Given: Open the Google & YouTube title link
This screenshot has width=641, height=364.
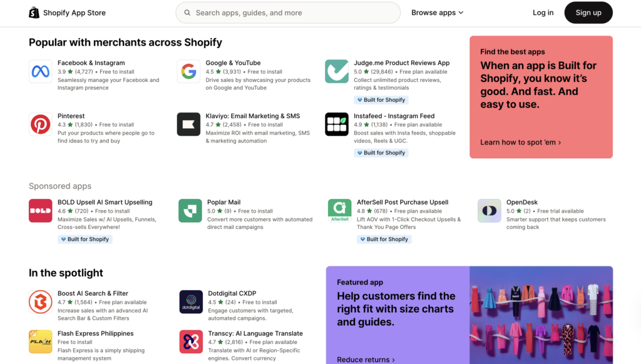Looking at the screenshot, I should 233,63.
